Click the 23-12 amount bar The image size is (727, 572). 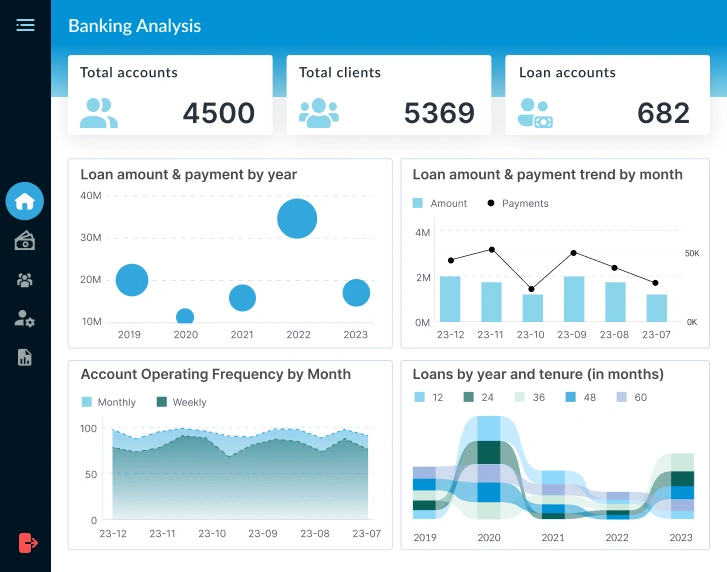tap(450, 298)
